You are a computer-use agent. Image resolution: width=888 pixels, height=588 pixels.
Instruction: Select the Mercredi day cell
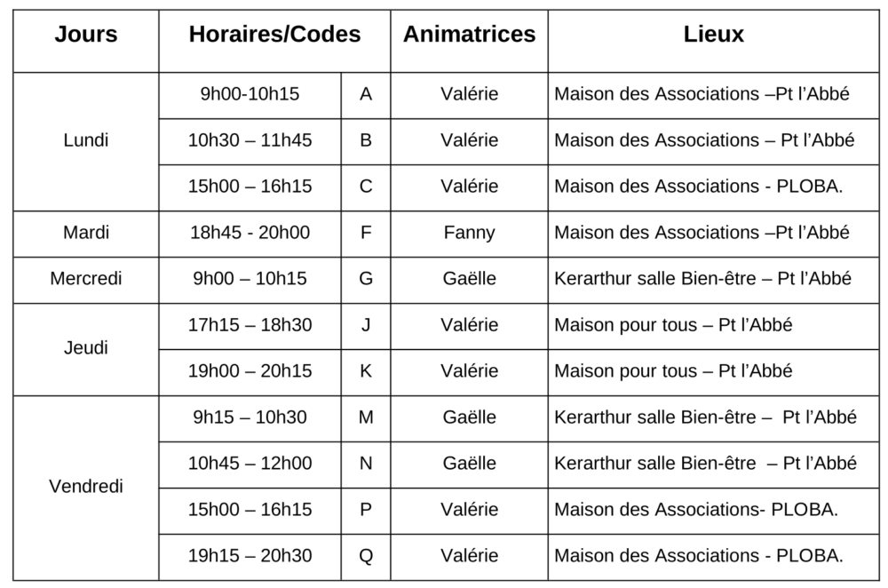tap(86, 279)
